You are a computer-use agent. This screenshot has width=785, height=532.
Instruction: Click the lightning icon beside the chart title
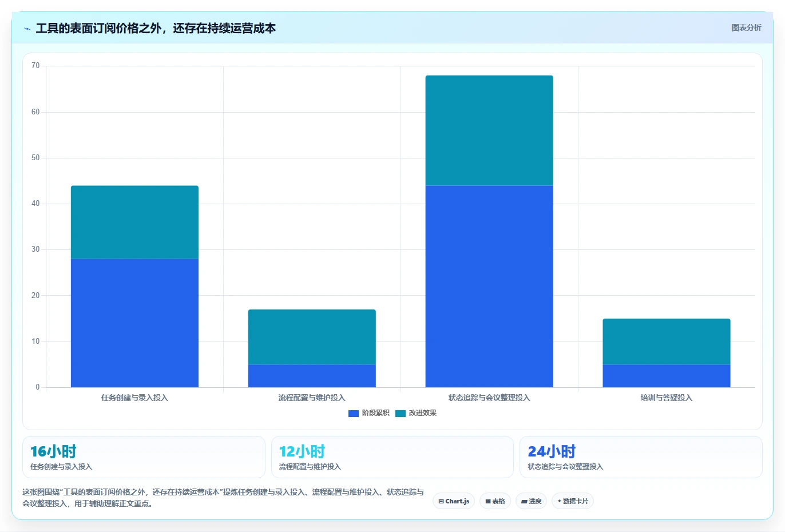coord(27,29)
